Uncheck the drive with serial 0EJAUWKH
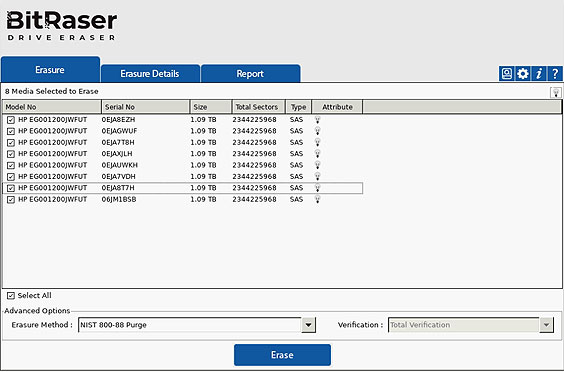564x372 pixels. coord(11,165)
